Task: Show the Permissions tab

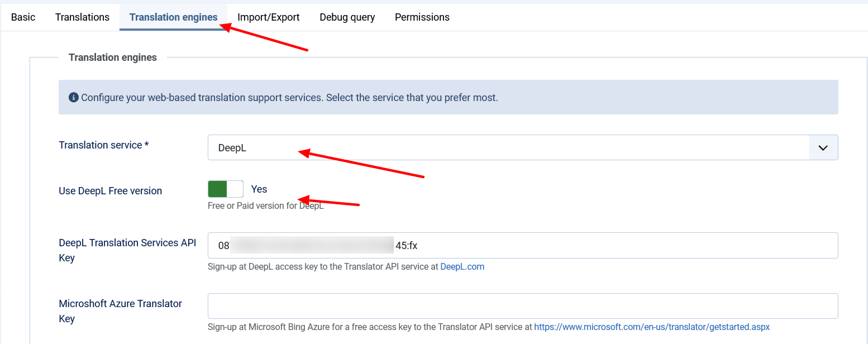Action: [x=422, y=17]
